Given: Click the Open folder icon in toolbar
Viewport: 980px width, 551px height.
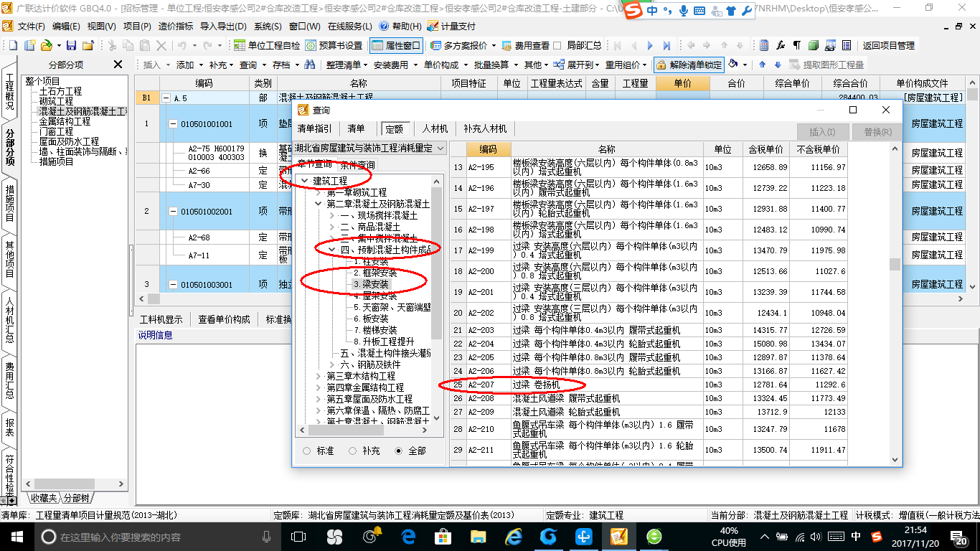Looking at the screenshot, I should [45, 45].
